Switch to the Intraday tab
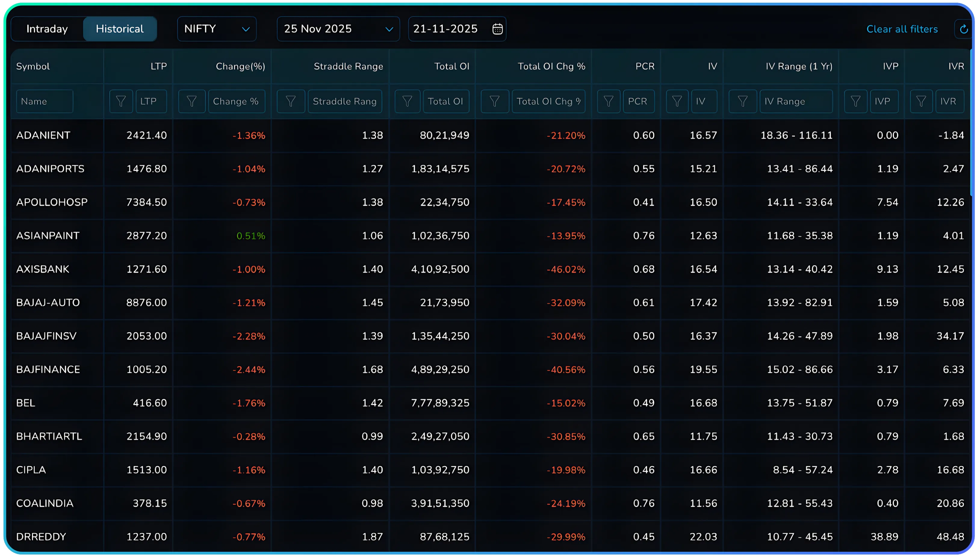This screenshot has height=559, width=980. coord(47,29)
